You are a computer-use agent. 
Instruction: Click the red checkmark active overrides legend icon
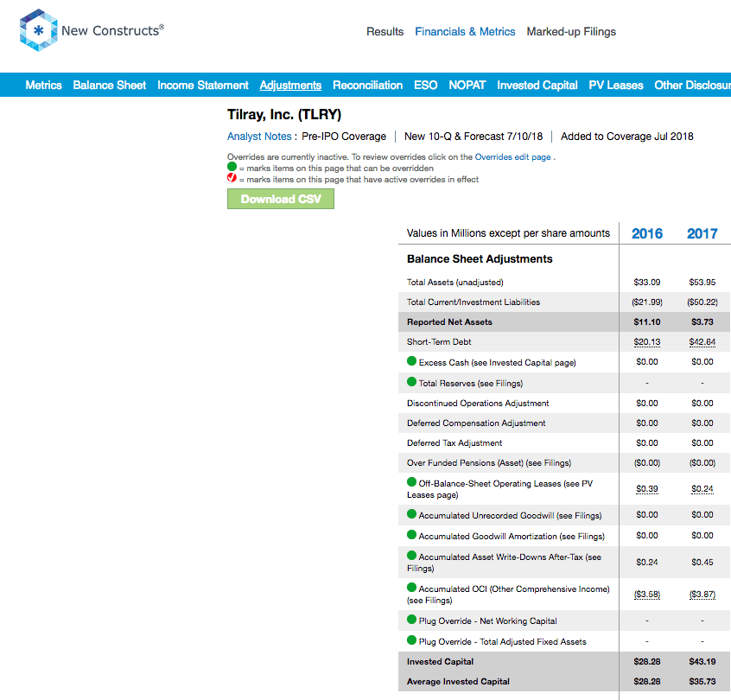pos(232,178)
